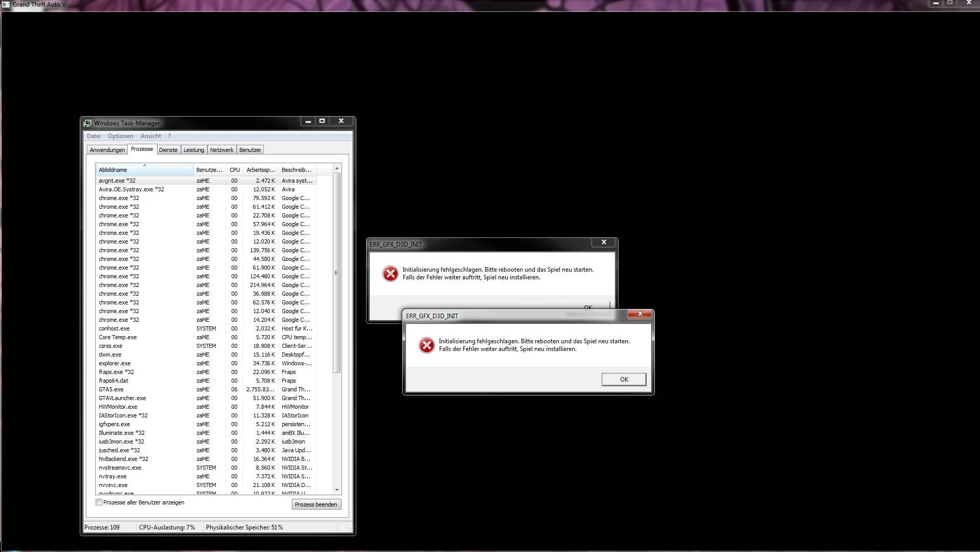Close the front ERR_GFX_D3D_INIT dialog
Image resolution: width=980 pixels, height=552 pixels.
pos(640,314)
